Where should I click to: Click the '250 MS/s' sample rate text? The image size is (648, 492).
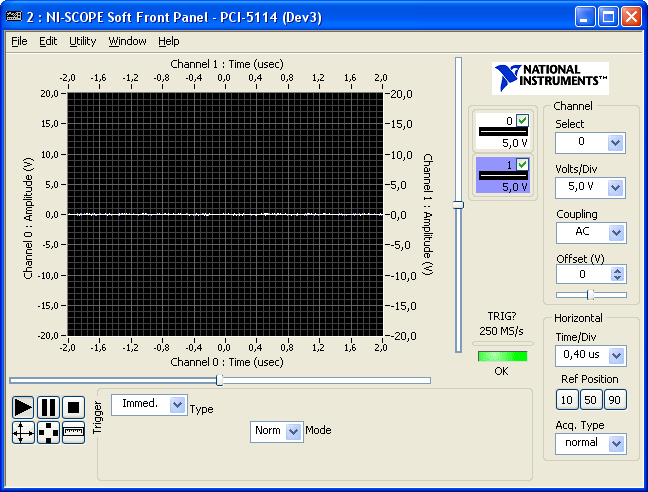(501, 331)
